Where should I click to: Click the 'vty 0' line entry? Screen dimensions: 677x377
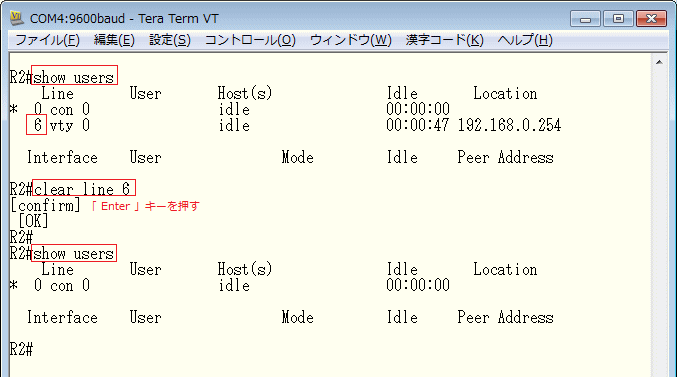70,125
